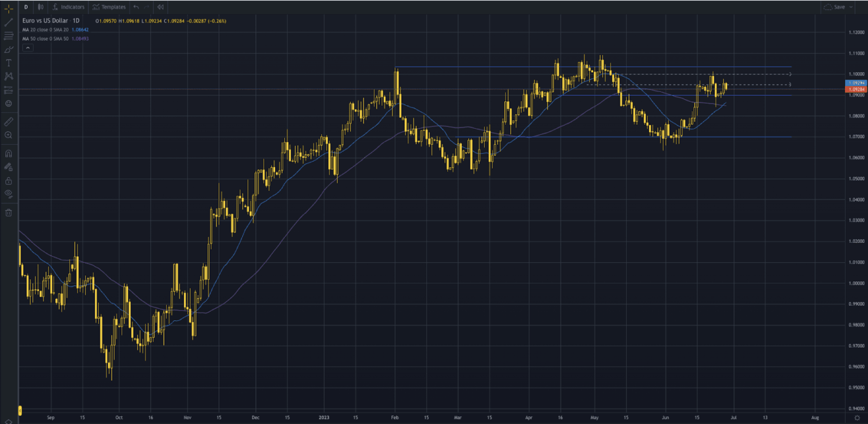Select the crosshair cursor tool
This screenshot has width=868, height=424.
[x=9, y=8]
